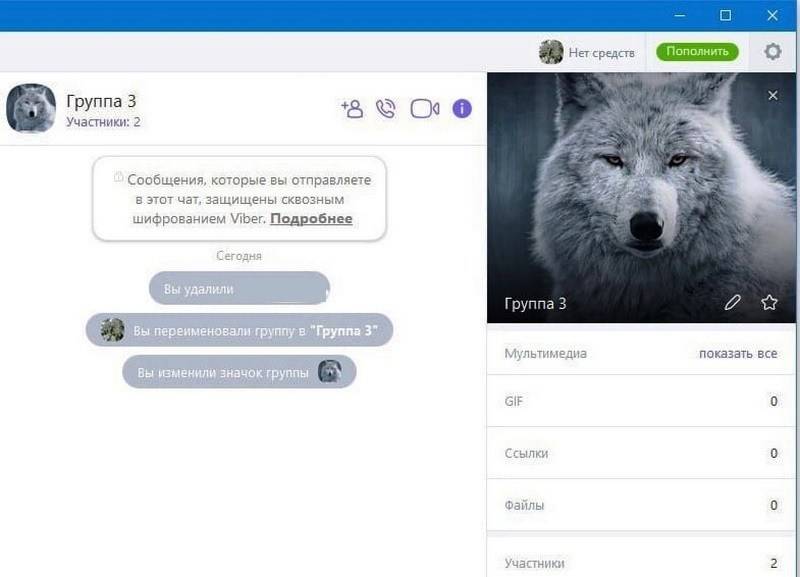Open the settings gear icon
The height and width of the screenshot is (577, 800).
tap(772, 52)
